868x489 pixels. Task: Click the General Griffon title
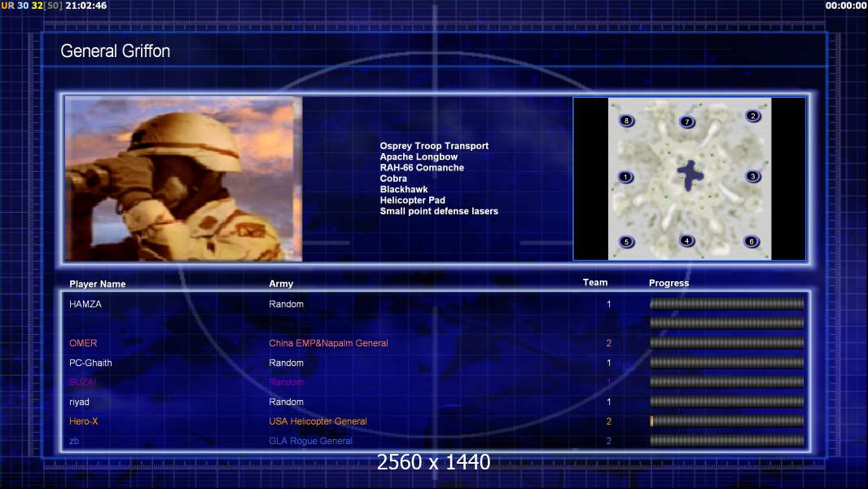point(115,51)
